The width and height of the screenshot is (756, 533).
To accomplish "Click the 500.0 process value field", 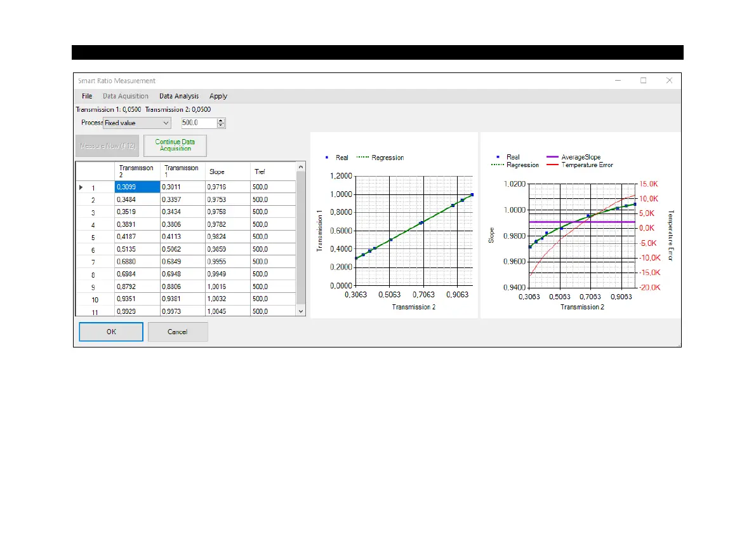I will point(198,123).
